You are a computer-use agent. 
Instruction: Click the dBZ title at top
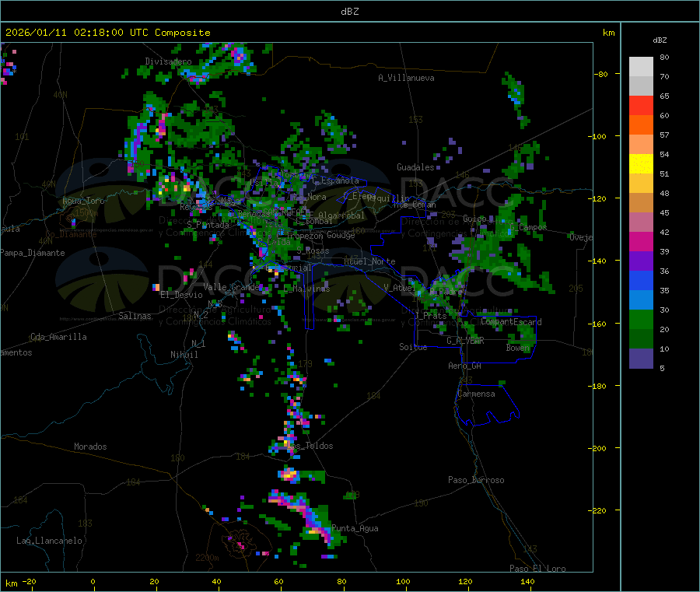click(x=349, y=12)
